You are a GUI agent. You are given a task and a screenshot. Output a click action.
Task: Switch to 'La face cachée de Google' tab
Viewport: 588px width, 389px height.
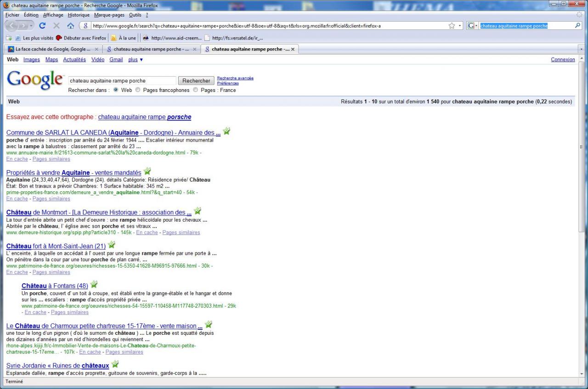(x=53, y=49)
